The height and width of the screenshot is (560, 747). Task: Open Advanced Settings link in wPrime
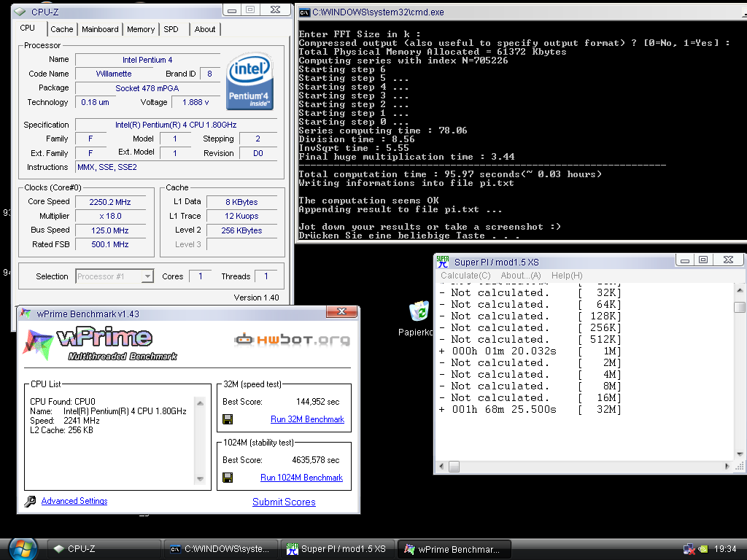tap(74, 501)
